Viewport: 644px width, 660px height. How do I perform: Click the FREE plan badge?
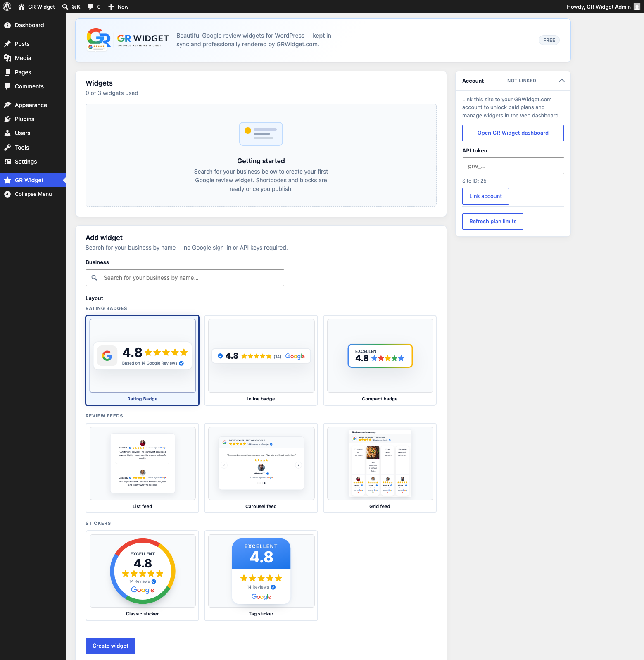[x=549, y=40]
